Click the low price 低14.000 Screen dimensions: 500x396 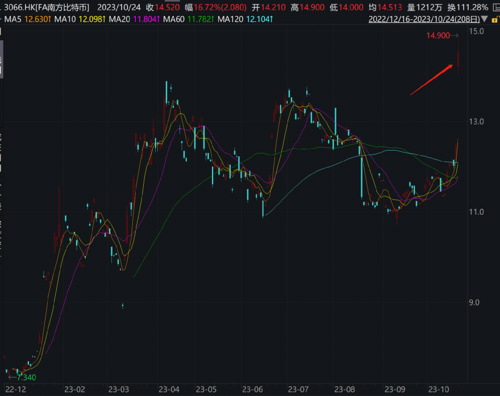pos(346,7)
